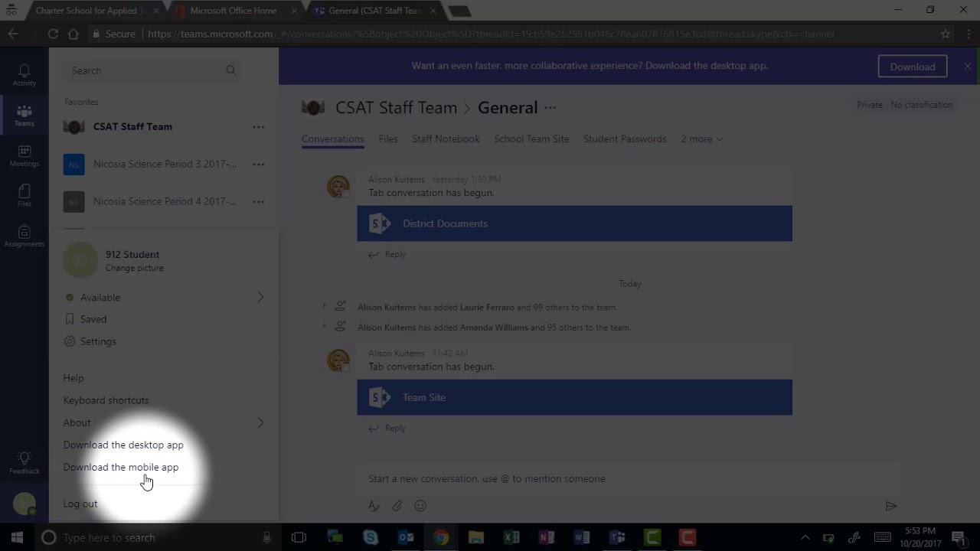Open more options for Nicosia Science Period 3
980x551 pixels.
pyautogui.click(x=259, y=165)
